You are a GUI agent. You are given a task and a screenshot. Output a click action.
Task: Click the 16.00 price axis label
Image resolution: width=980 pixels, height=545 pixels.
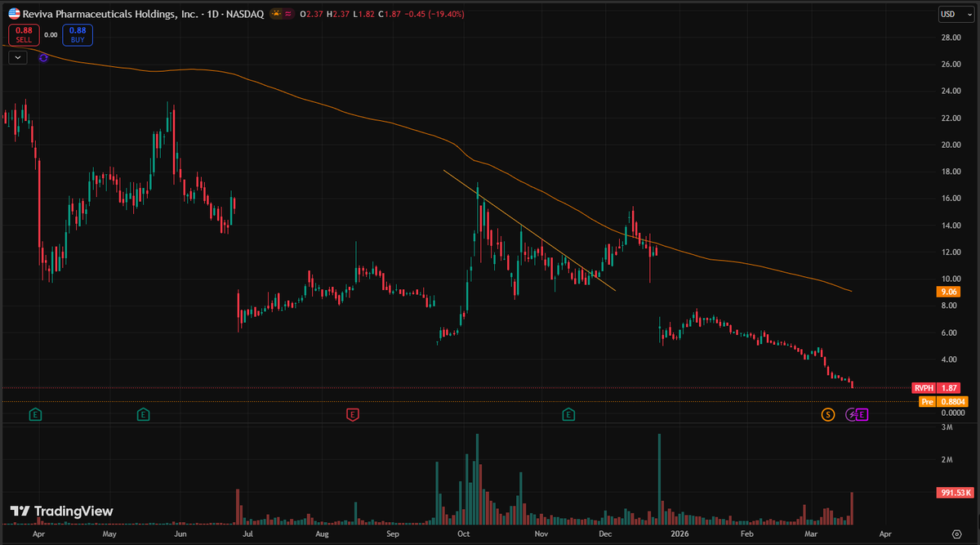pos(950,199)
